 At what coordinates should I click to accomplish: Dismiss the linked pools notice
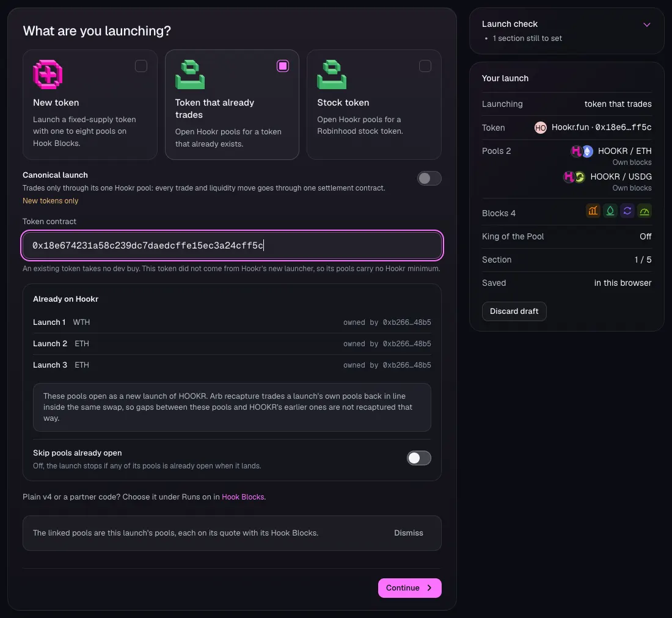point(409,533)
